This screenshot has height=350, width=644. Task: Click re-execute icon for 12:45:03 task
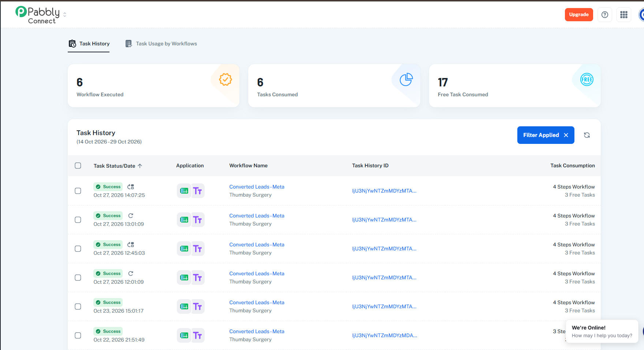coord(131,245)
